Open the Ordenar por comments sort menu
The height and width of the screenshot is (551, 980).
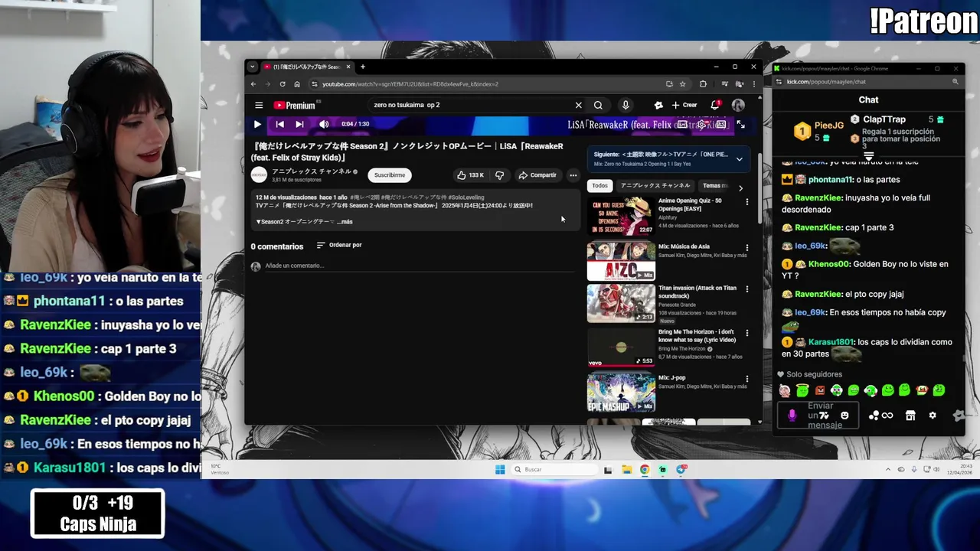point(338,245)
